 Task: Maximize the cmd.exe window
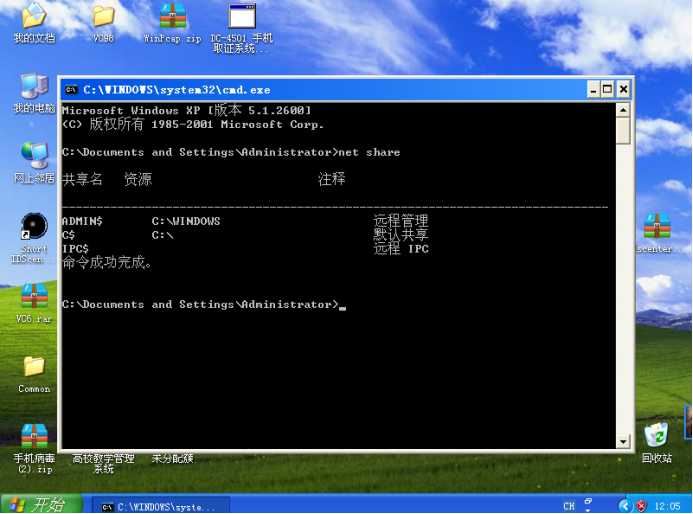[607, 90]
